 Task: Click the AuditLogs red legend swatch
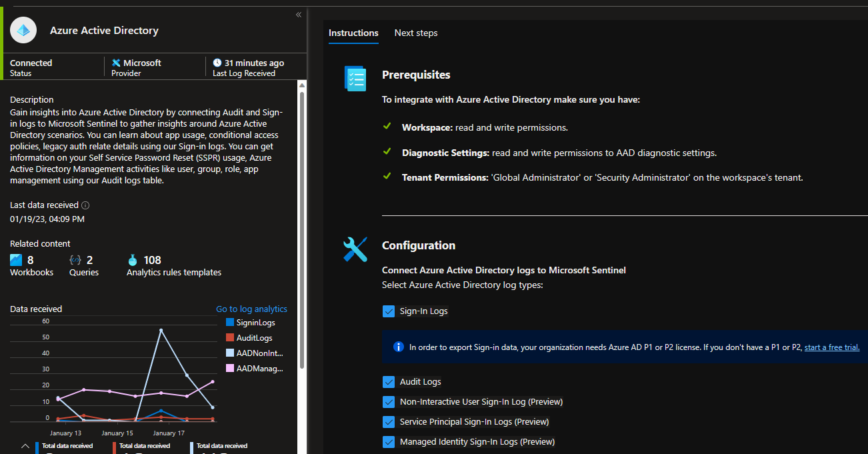(230, 338)
